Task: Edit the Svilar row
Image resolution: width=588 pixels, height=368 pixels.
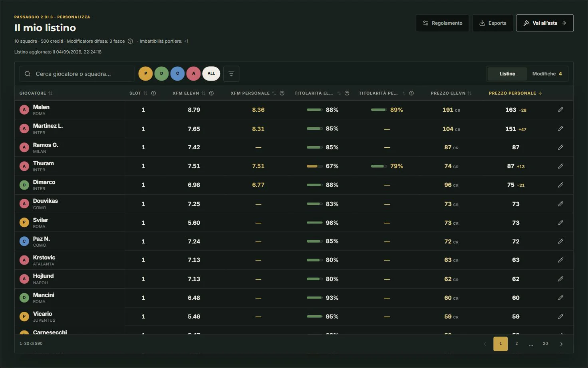Action: (x=560, y=223)
